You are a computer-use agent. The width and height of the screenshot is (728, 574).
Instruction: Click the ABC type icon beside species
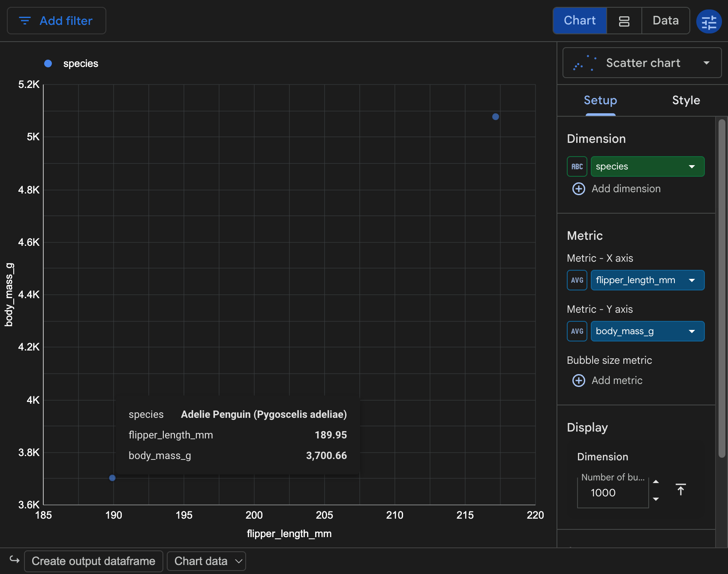[x=577, y=166]
